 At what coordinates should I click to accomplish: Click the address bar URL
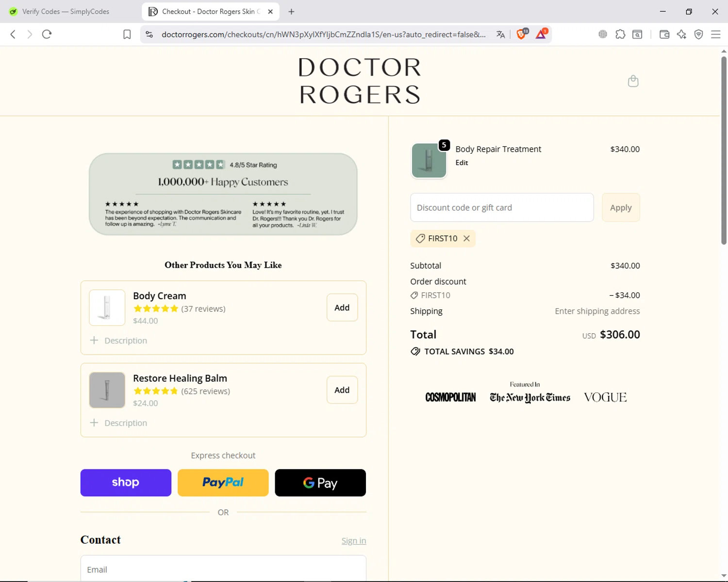pyautogui.click(x=324, y=34)
